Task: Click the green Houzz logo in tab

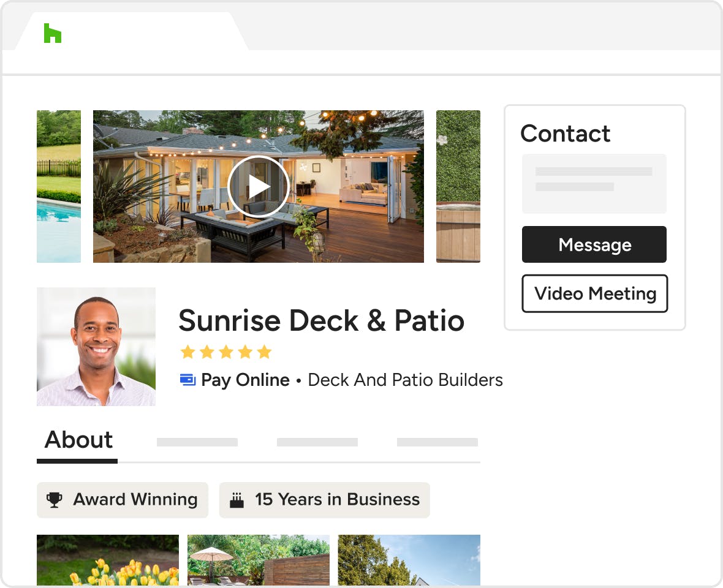Action: (53, 33)
